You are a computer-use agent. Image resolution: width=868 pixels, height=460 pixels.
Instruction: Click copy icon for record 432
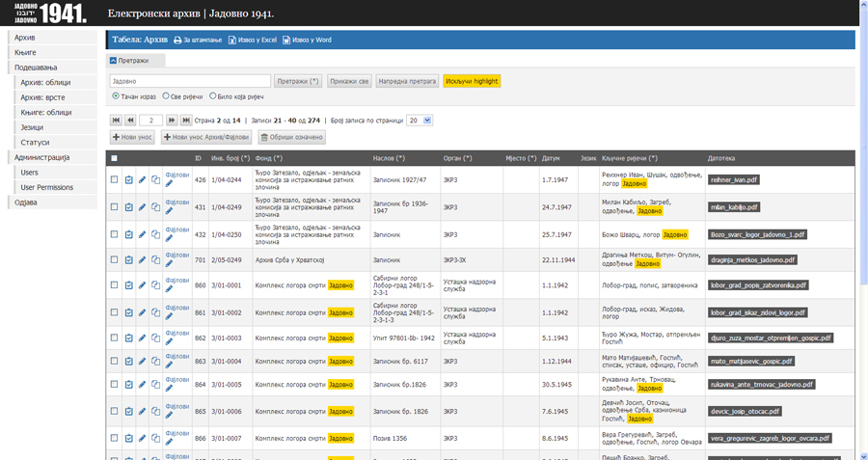tap(155, 233)
